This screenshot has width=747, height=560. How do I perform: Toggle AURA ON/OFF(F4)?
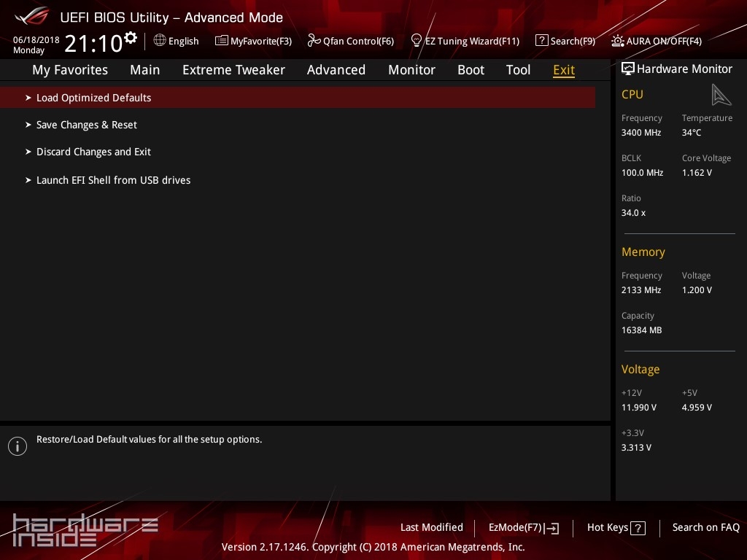click(x=664, y=42)
